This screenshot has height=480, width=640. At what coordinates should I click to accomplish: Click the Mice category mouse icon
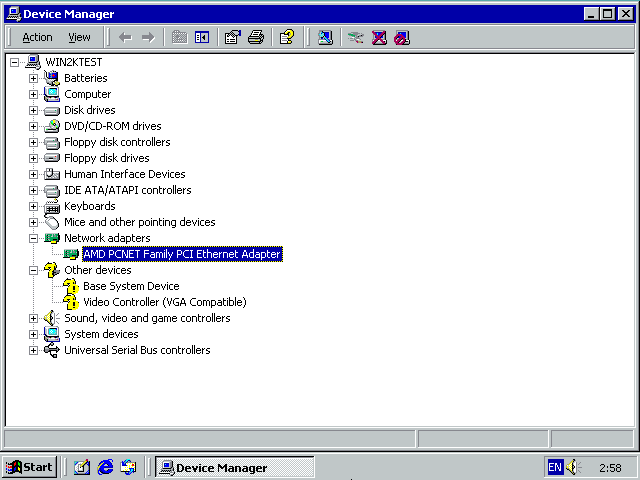(52, 222)
